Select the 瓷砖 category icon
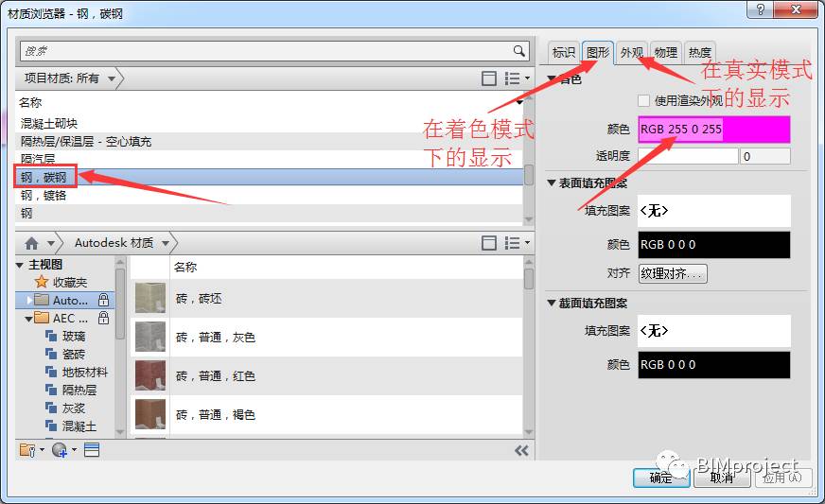The image size is (825, 504). coord(51,354)
